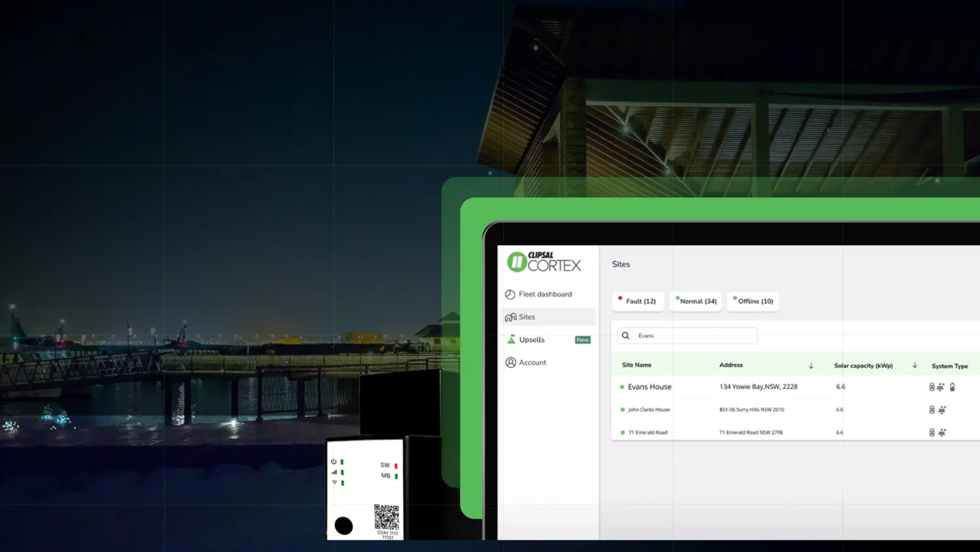The width and height of the screenshot is (980, 552).
Task: Click the Upsells flask icon
Action: [x=511, y=340]
